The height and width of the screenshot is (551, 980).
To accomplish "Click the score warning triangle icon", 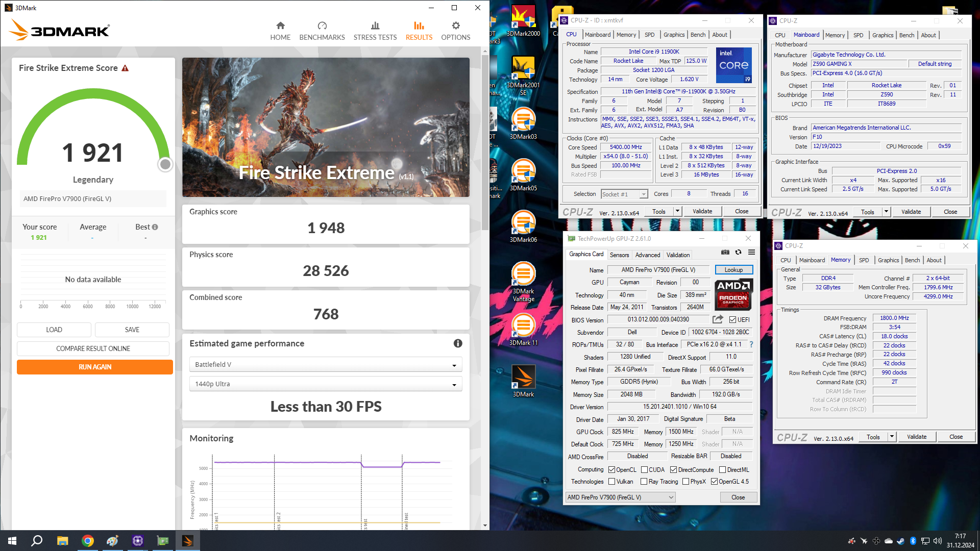I will pyautogui.click(x=125, y=68).
